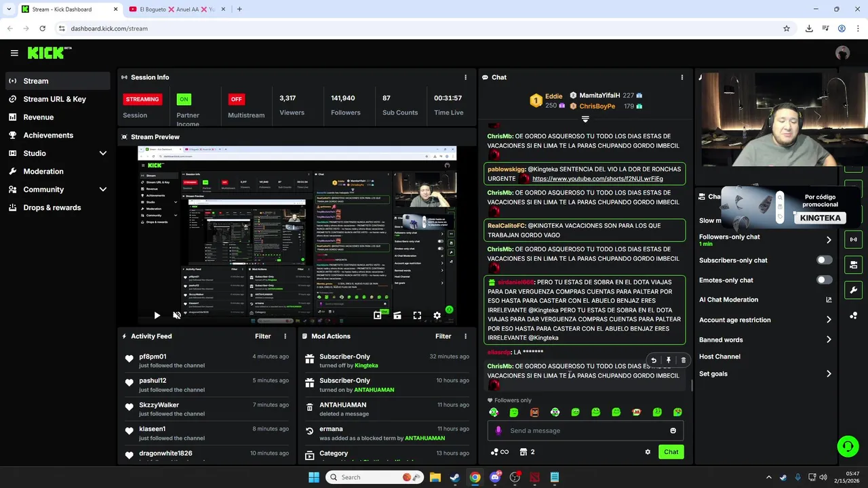
Task: Open Activity Feed Filter dropdown
Action: coord(262,336)
